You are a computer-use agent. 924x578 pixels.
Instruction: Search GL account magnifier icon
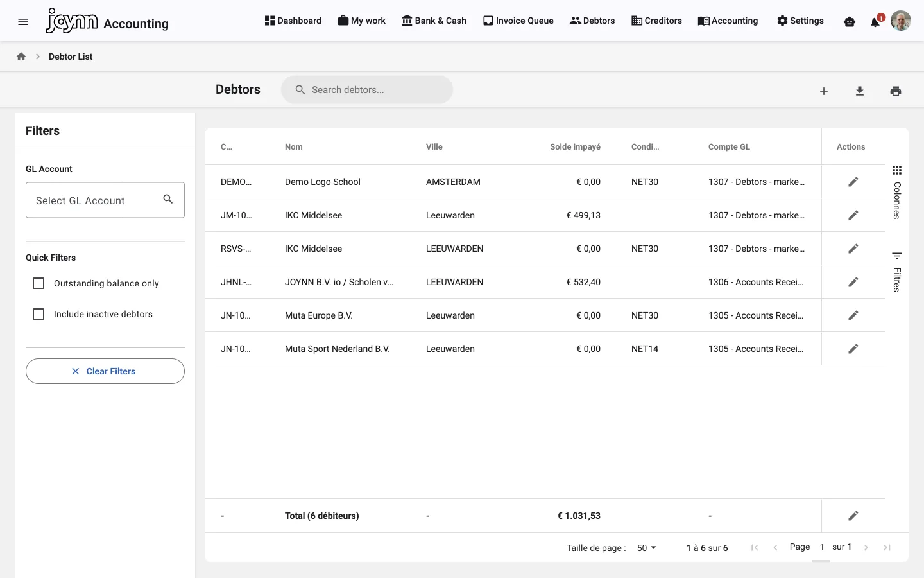(x=168, y=200)
